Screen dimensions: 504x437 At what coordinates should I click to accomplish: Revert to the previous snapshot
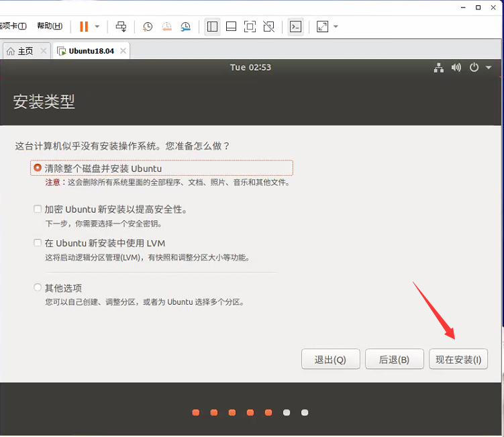tap(166, 26)
